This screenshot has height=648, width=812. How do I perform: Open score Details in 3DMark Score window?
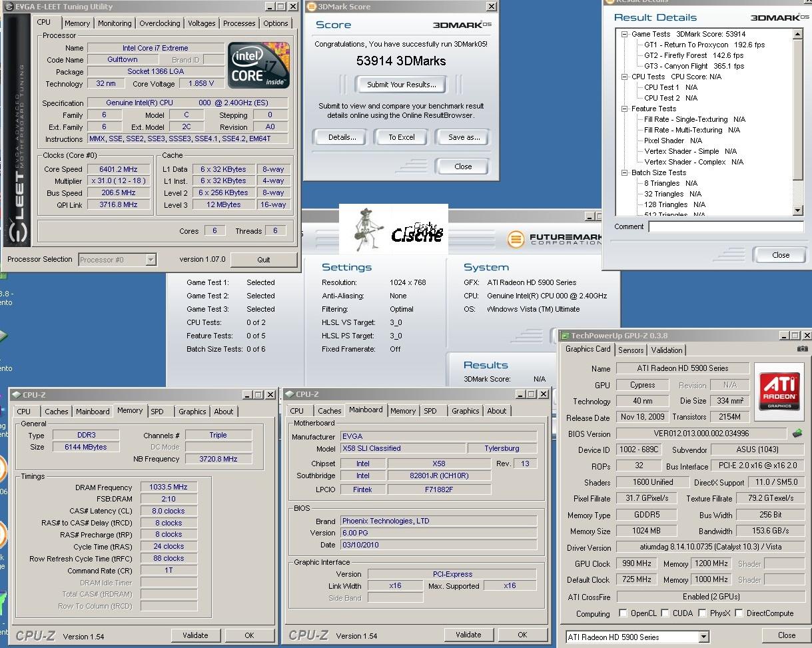[342, 137]
